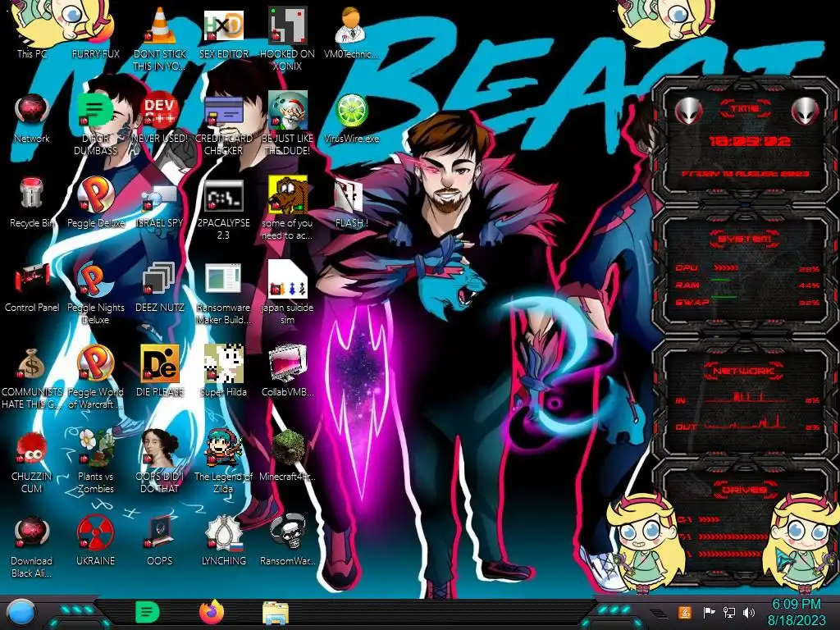
Task: Open the Super Hilda shortcut
Action: click(223, 371)
